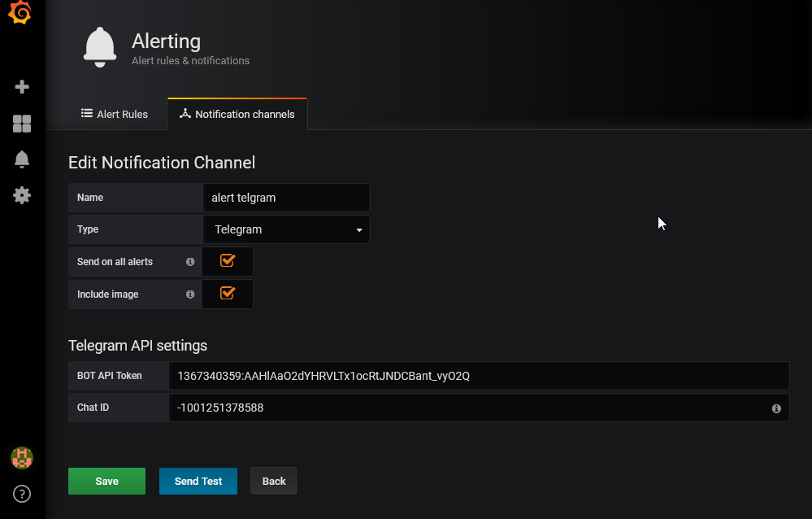
Task: Click the info icon beside Include image
Action: [x=189, y=294]
